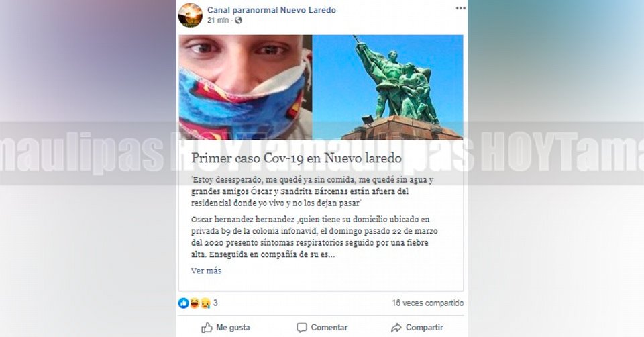644x337 pixels.
Task: View the 16 veces compartido share count
Action: 427,303
